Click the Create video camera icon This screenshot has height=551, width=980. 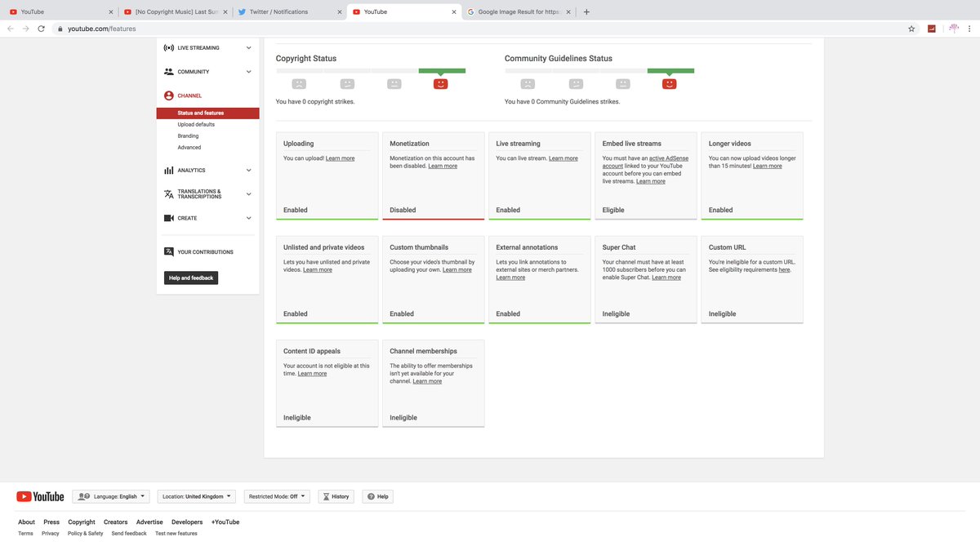(x=168, y=218)
